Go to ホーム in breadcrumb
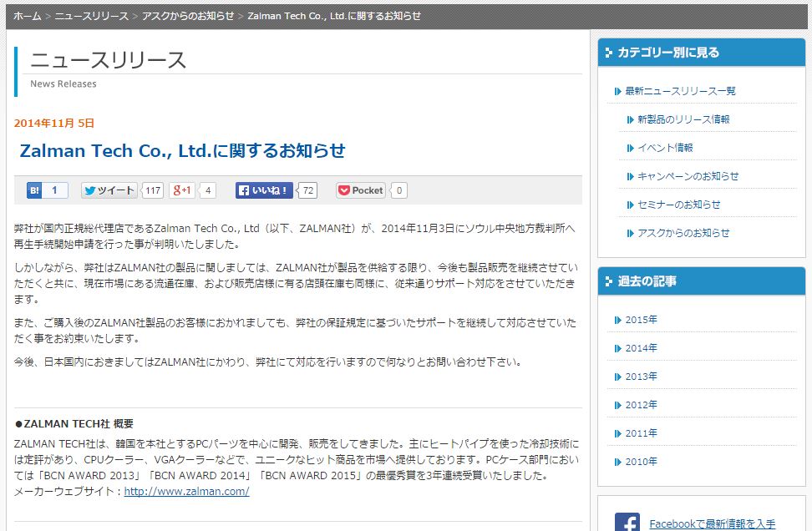 pos(28,16)
